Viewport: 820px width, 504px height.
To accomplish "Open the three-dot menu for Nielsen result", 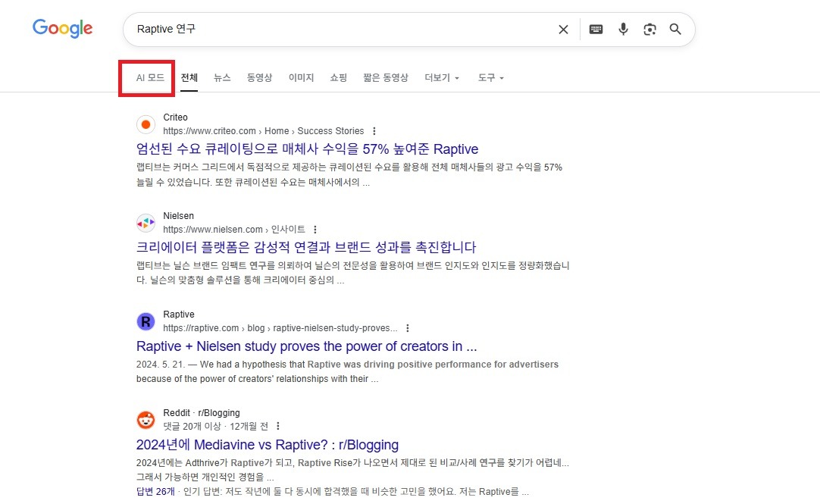I will point(315,230).
